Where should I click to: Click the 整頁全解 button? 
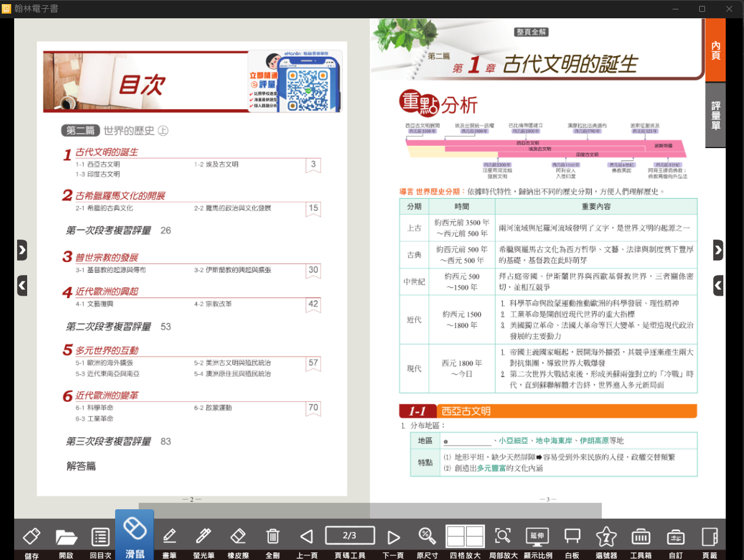(x=532, y=32)
